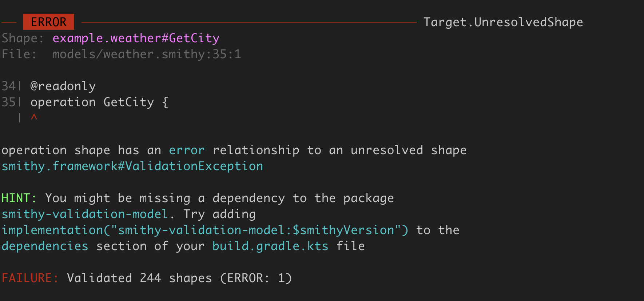The height and width of the screenshot is (301, 644).
Task: Click the cyan 'dependencies' word
Action: click(x=45, y=246)
